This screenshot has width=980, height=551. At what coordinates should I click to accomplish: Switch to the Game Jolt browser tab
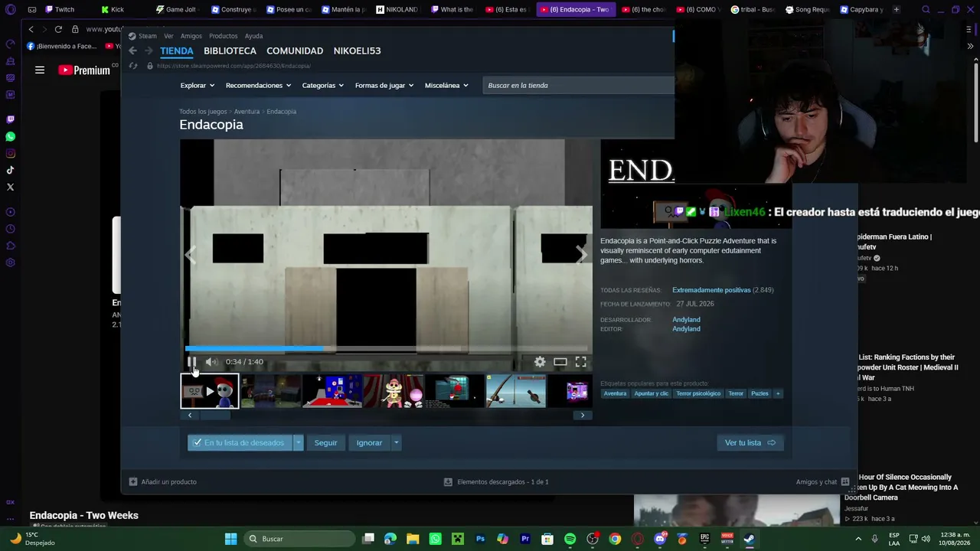pos(175,10)
